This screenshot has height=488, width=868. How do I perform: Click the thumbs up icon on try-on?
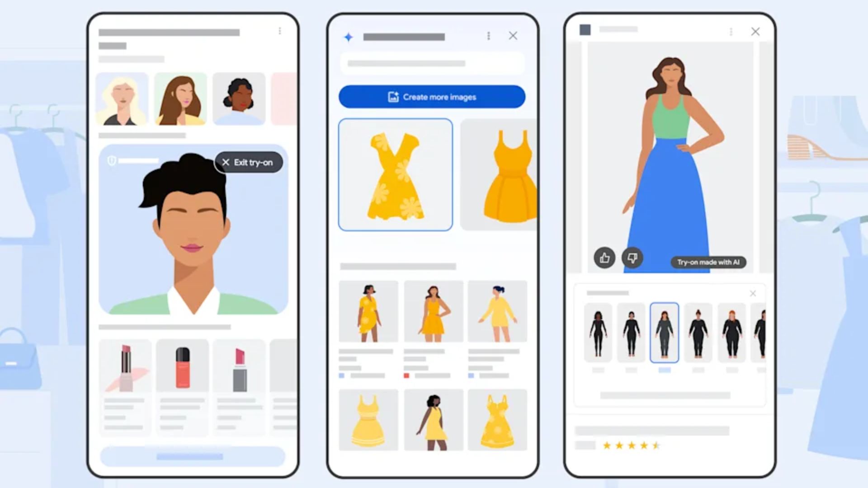[604, 258]
